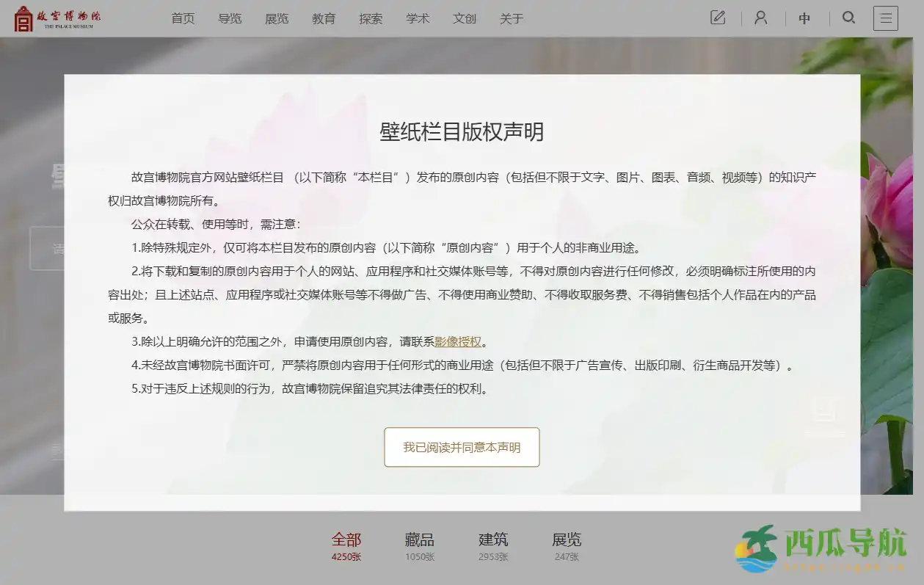Image resolution: width=924 pixels, height=585 pixels.
Task: Switch to the 藏品 category tab
Action: tap(419, 539)
